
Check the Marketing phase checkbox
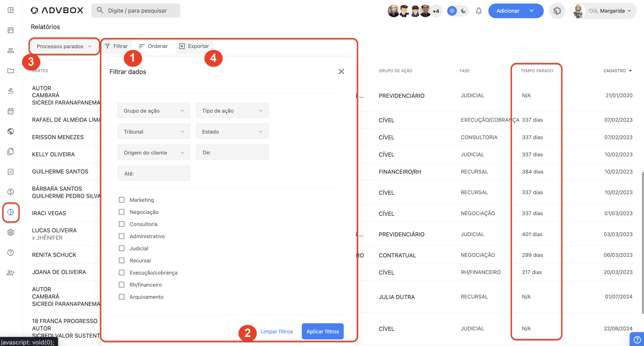coord(122,200)
